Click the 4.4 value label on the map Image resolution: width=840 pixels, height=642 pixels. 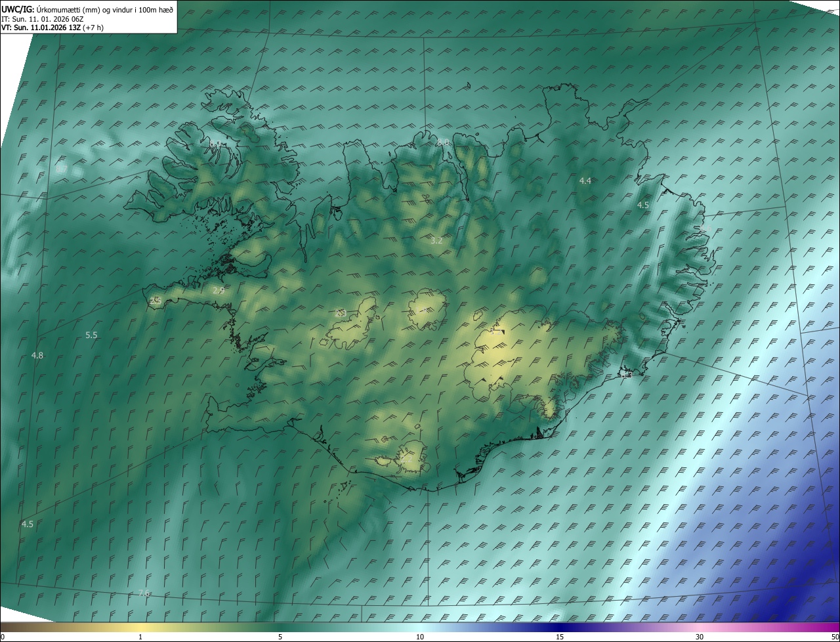(x=585, y=181)
